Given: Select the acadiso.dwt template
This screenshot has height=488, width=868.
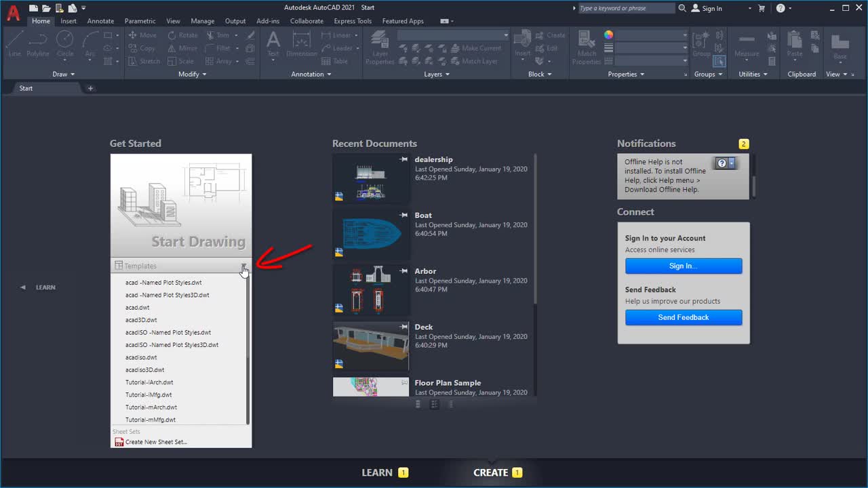Looking at the screenshot, I should point(141,357).
